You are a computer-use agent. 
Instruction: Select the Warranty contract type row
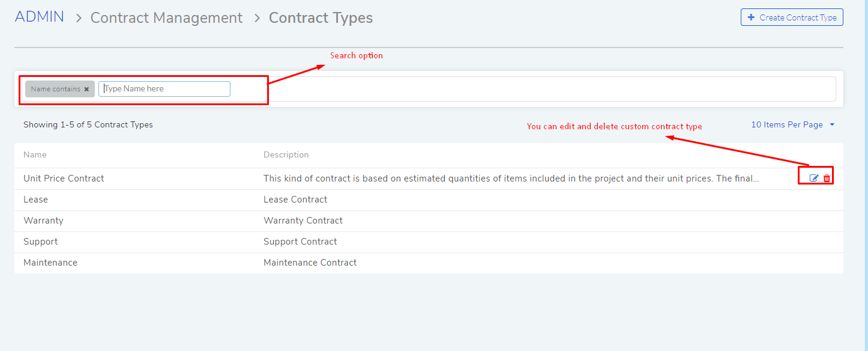[x=429, y=221]
